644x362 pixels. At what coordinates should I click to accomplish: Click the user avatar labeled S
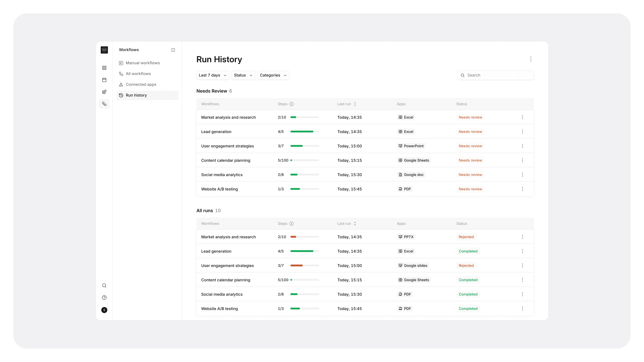(104, 310)
